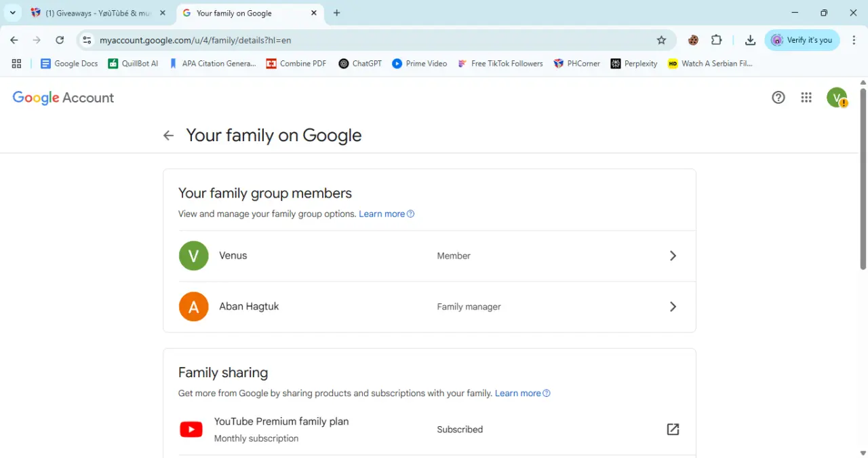868x458 pixels.
Task: Open the bookmarks apps grid icon
Action: (x=17, y=63)
